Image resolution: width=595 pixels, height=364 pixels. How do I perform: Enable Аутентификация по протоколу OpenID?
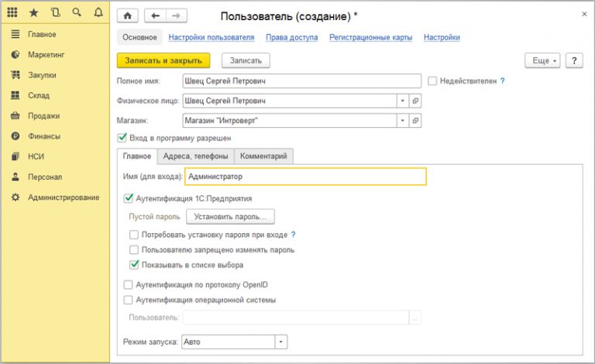129,285
